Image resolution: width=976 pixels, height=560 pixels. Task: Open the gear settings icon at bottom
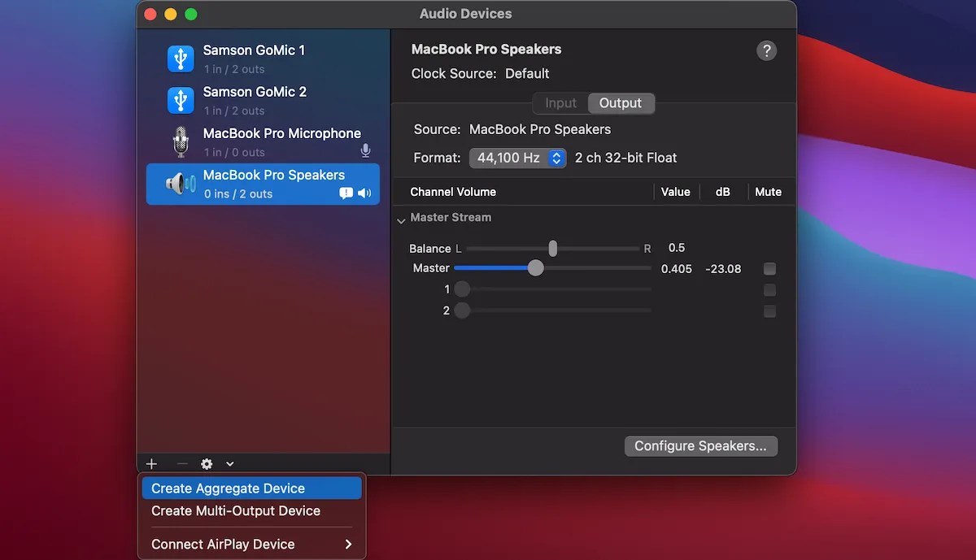click(x=207, y=463)
